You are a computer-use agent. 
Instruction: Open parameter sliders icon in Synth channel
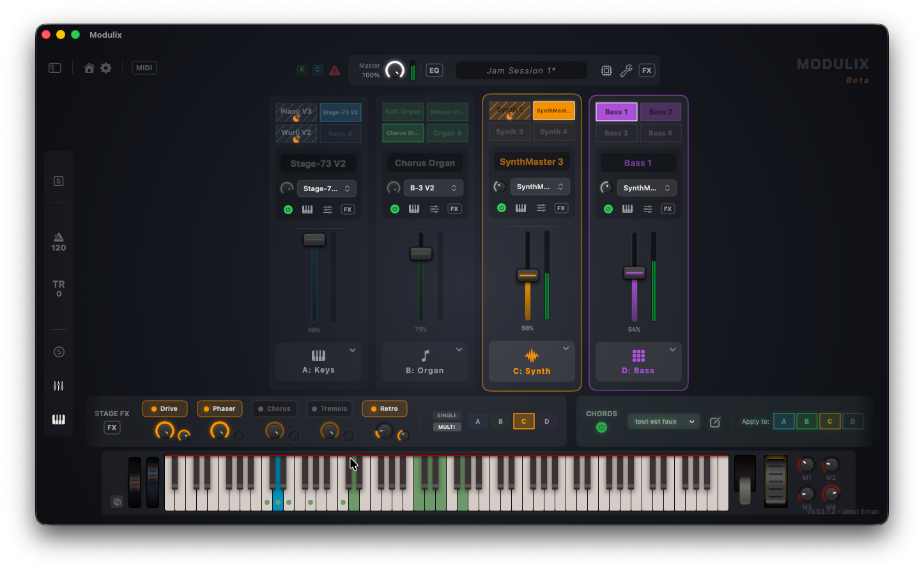(541, 208)
